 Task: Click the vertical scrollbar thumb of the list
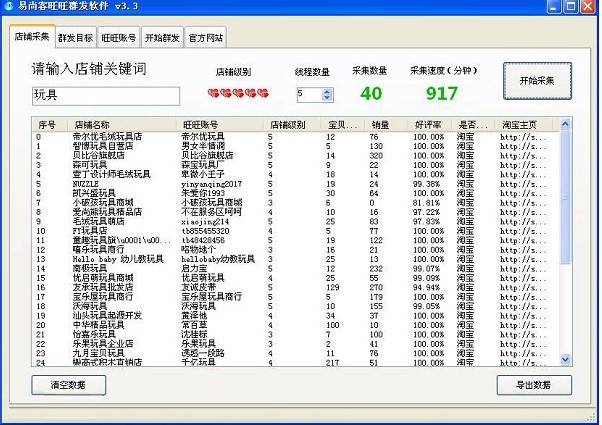565,197
